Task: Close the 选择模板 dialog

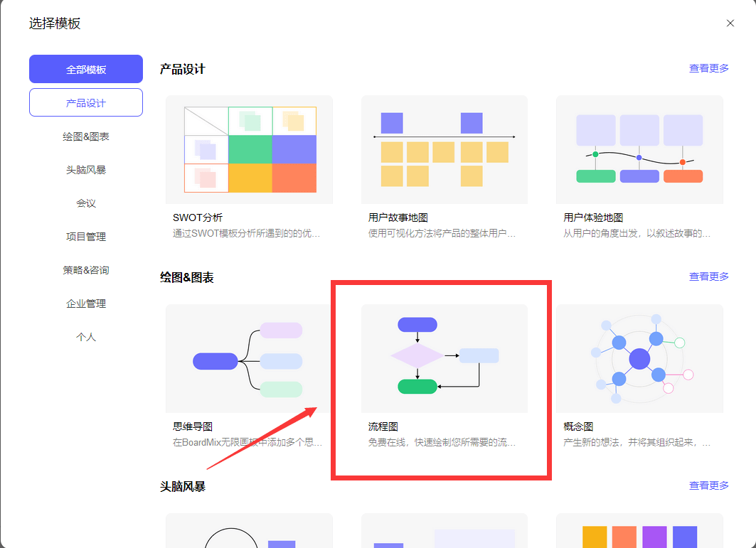Action: (730, 23)
